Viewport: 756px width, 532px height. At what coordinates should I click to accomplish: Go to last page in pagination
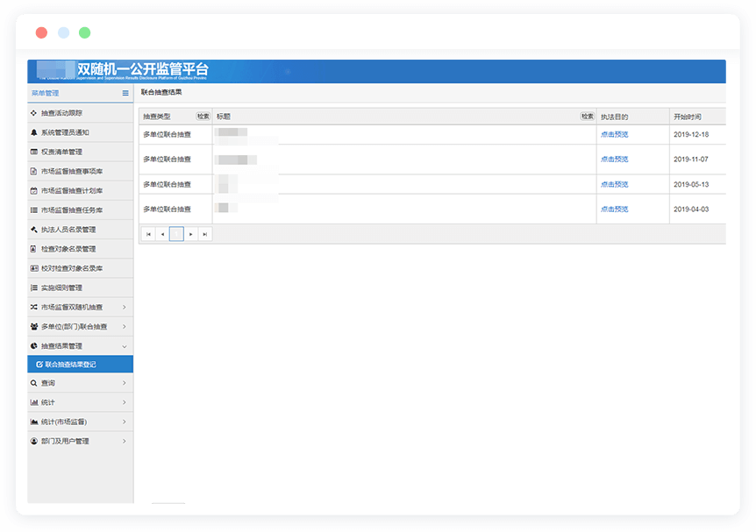(204, 234)
